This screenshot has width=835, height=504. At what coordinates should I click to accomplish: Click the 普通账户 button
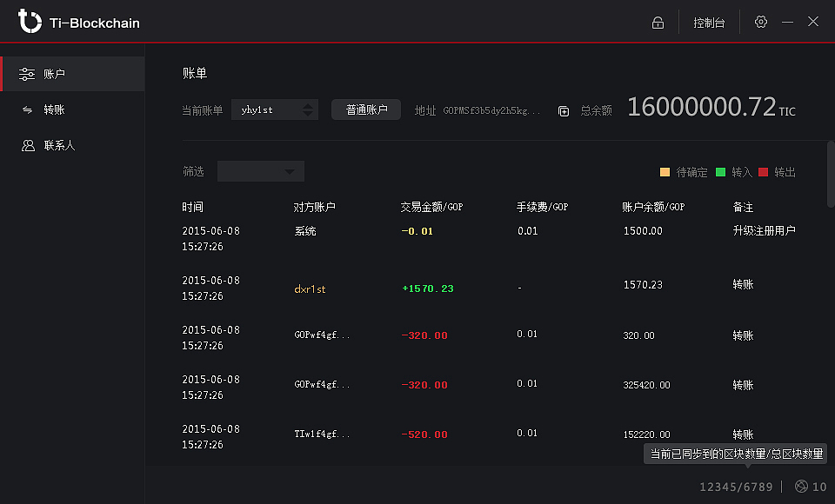pyautogui.click(x=366, y=109)
